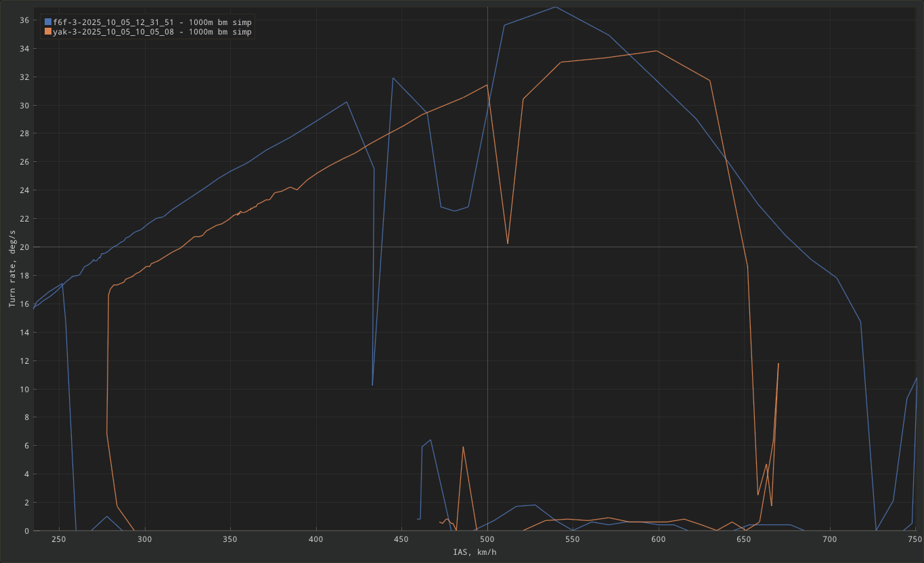The height and width of the screenshot is (563, 924).
Task: Pick the orange curve's sharp dip near 510 km/h
Action: click(508, 243)
